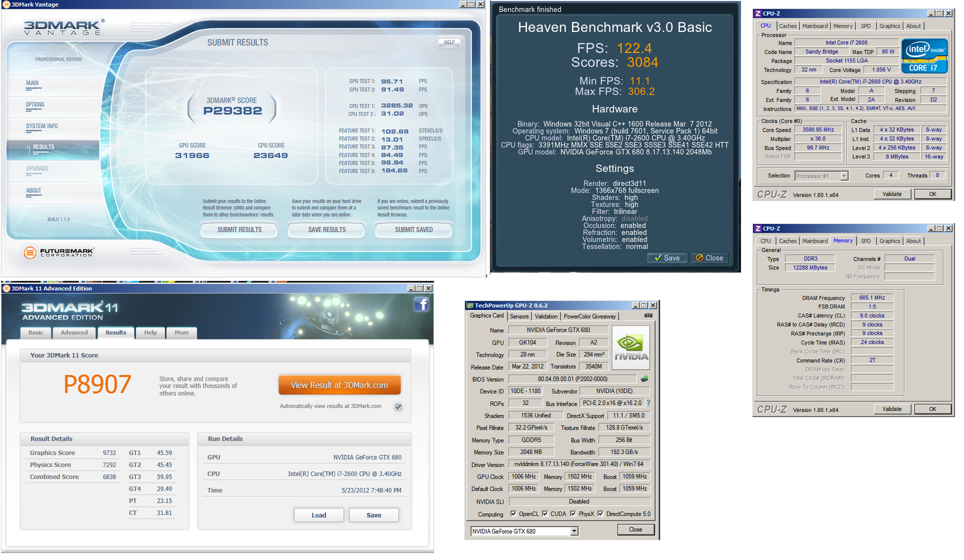The height and width of the screenshot is (560, 964).
Task: Open Caches tab in CPU-Z CPU window
Action: (788, 26)
